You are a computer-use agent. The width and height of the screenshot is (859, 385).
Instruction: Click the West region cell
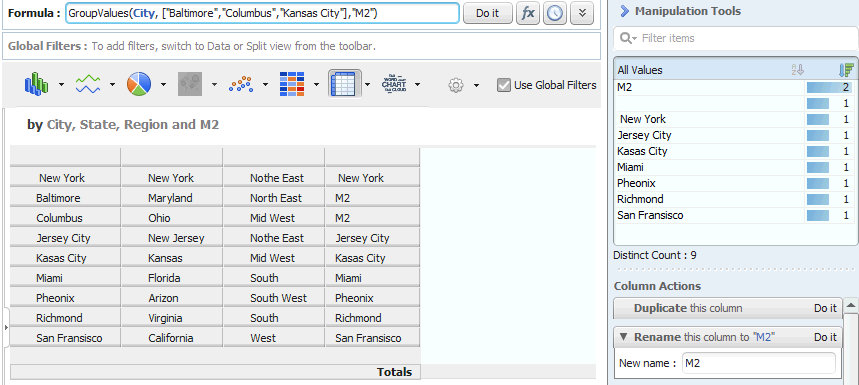[273, 338]
